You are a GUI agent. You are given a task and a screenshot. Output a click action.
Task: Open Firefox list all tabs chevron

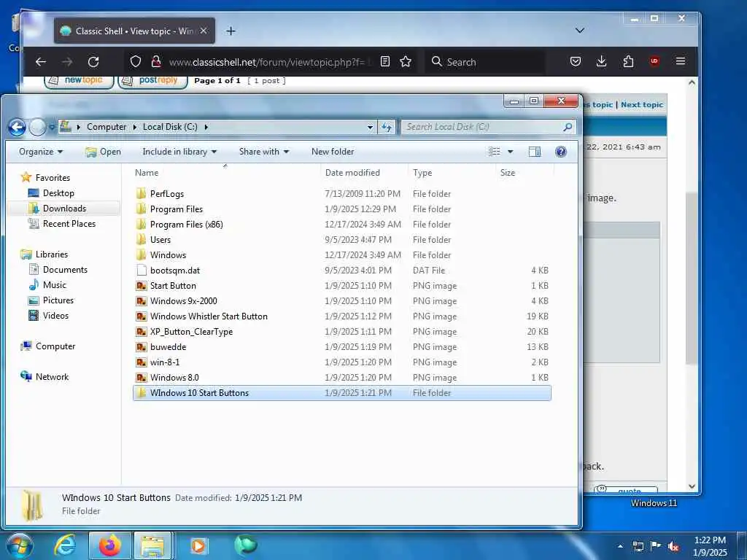(580, 31)
